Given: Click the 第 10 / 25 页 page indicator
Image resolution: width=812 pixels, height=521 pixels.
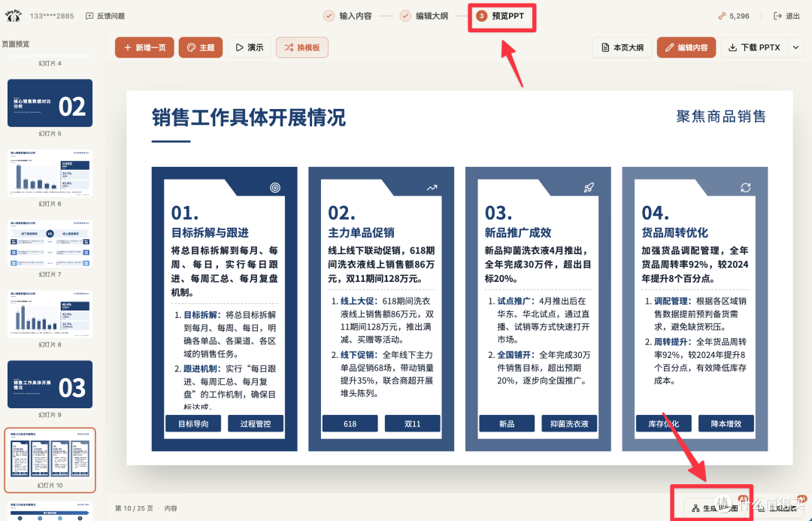Looking at the screenshot, I should point(134,508).
